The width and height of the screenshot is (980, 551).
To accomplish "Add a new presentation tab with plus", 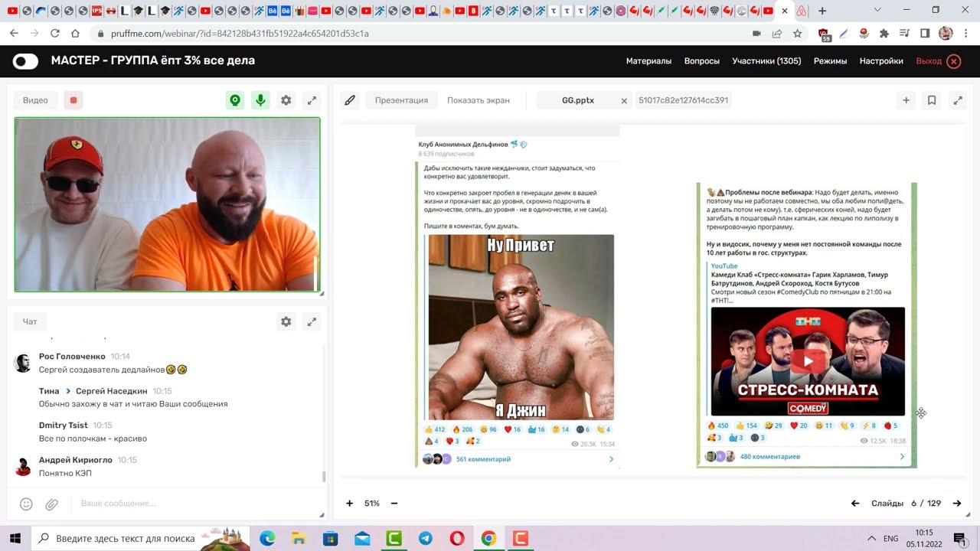I will point(906,100).
